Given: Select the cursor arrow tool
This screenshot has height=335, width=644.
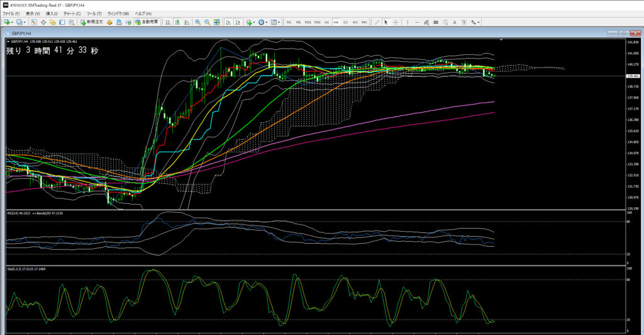Looking at the screenshot, I should (386, 22).
